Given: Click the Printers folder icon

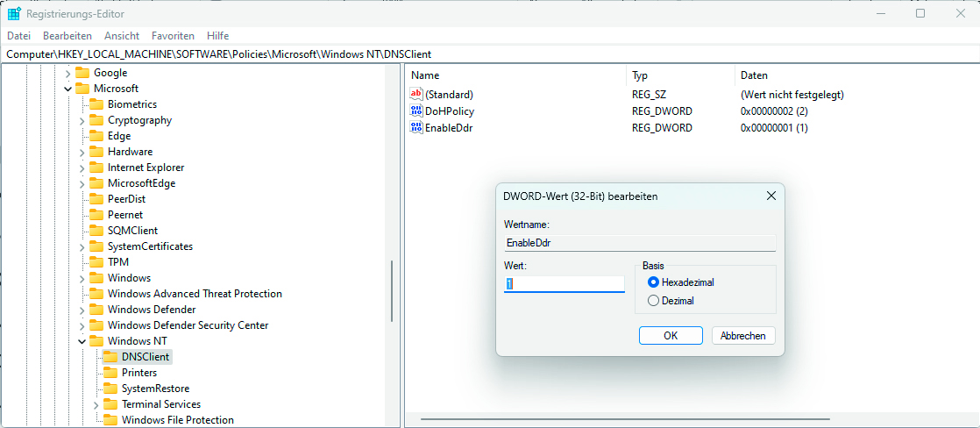Looking at the screenshot, I should point(110,373).
